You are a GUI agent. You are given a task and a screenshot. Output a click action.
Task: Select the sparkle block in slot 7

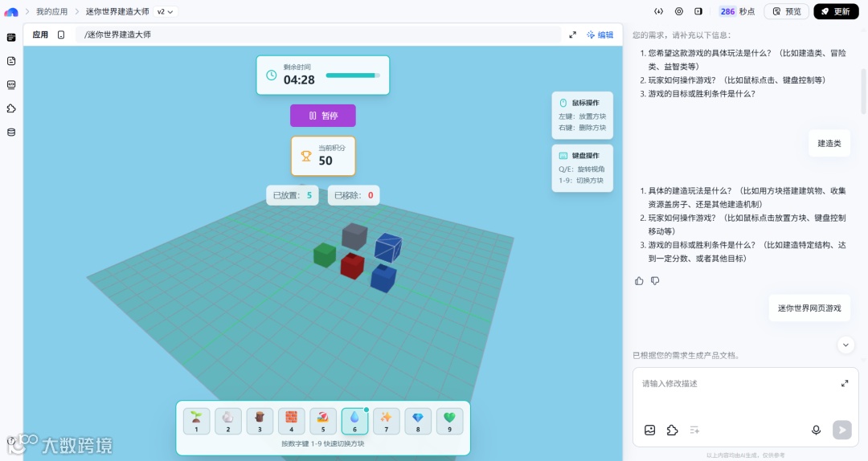(387, 421)
